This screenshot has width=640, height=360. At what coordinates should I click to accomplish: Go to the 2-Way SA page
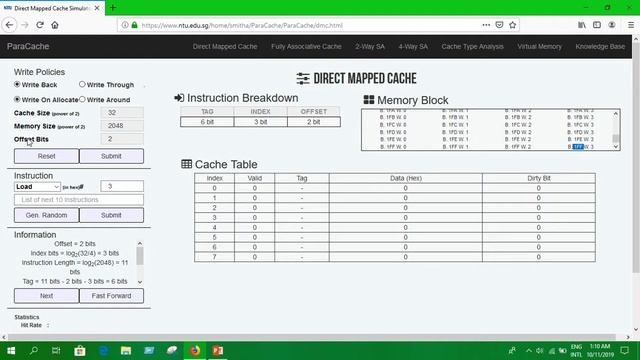click(370, 47)
